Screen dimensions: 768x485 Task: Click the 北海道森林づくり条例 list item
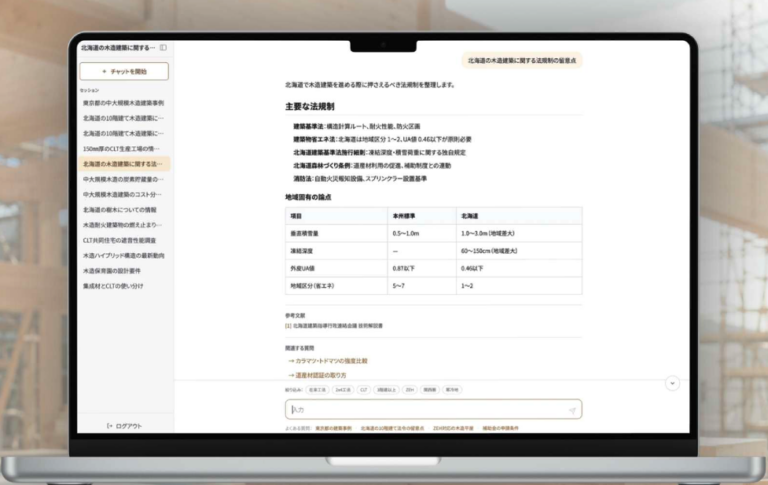pos(372,166)
